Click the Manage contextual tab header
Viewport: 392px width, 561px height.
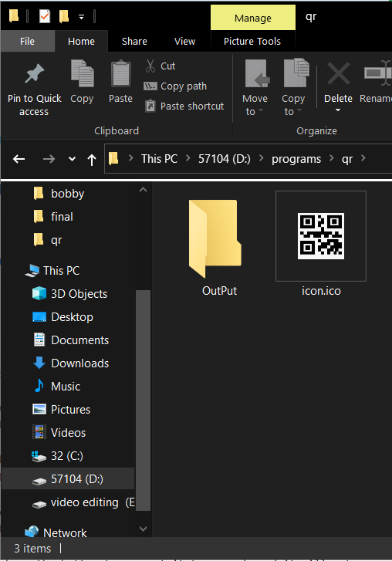(x=253, y=18)
